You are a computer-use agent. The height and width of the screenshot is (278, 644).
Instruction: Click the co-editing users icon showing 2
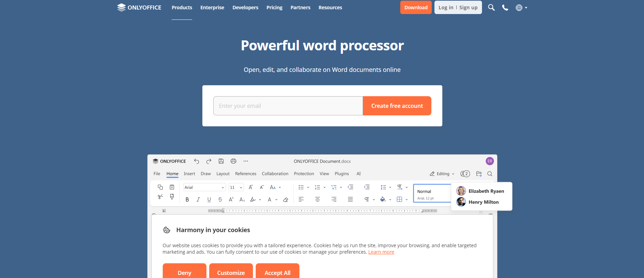[465, 174]
